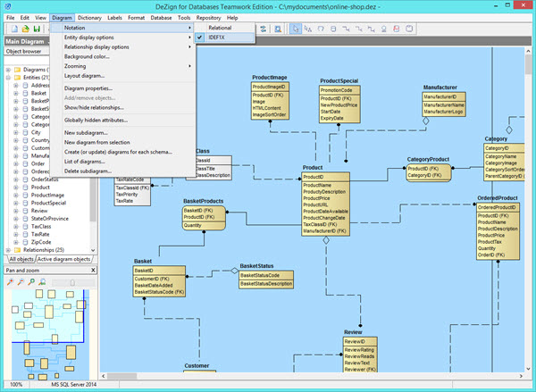Viewport: 536px width, 392px height.
Task: Switch to Active diagram objects tab
Action: [64, 259]
